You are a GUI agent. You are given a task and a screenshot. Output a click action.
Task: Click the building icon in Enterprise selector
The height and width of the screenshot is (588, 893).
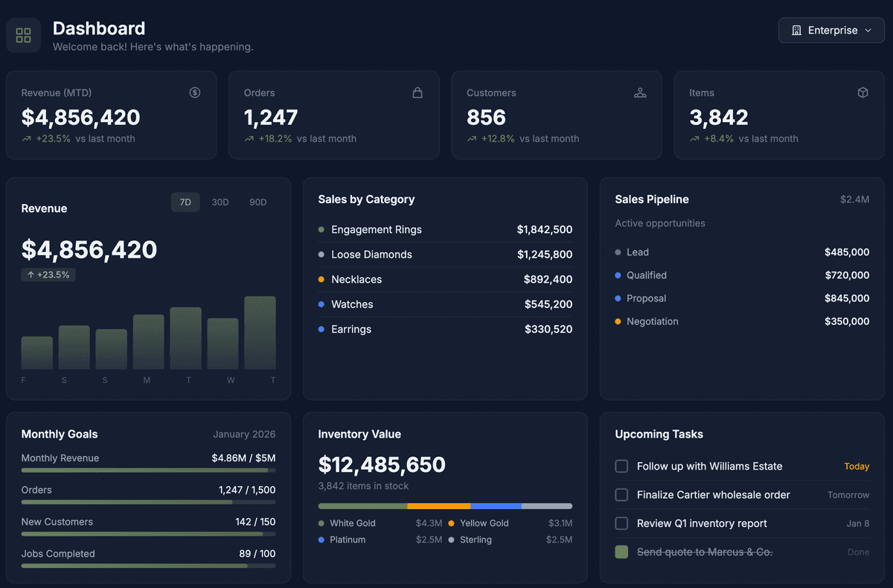click(x=796, y=31)
